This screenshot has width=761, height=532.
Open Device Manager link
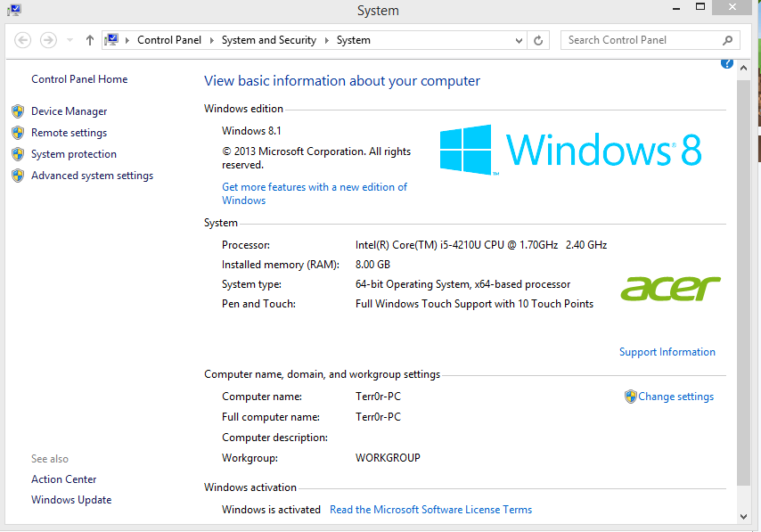(69, 111)
